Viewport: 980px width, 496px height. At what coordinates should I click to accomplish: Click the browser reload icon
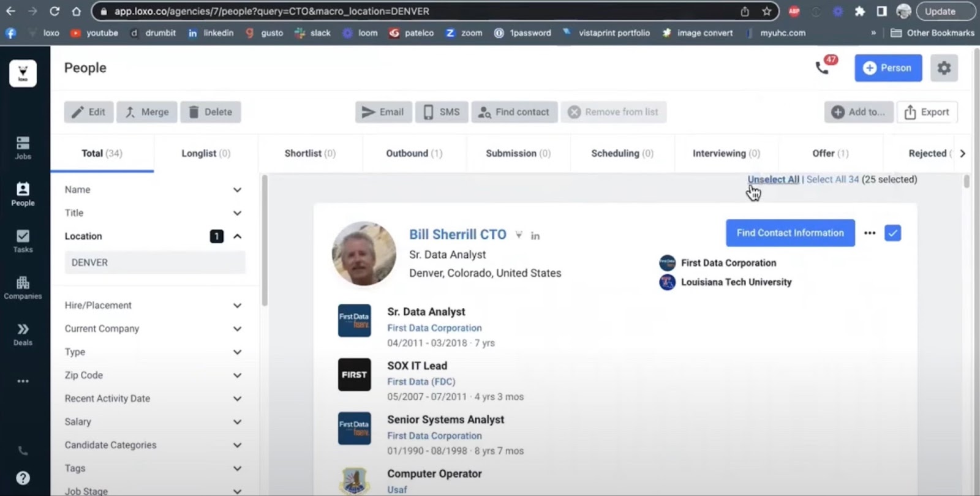[x=55, y=11]
